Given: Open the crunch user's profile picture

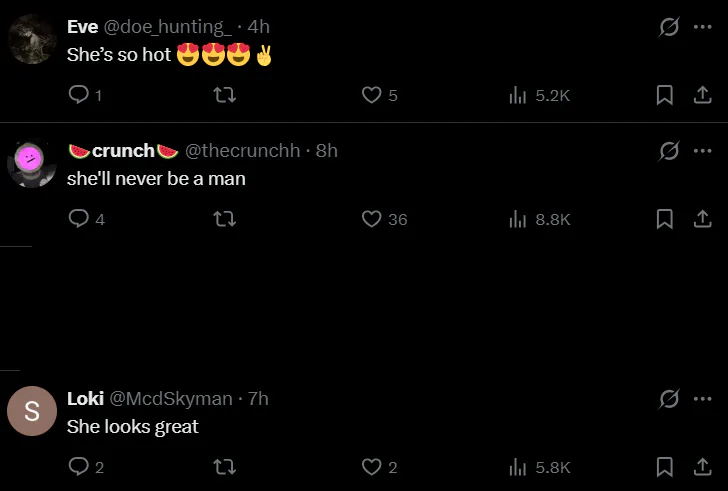Looking at the screenshot, I should [x=31, y=162].
